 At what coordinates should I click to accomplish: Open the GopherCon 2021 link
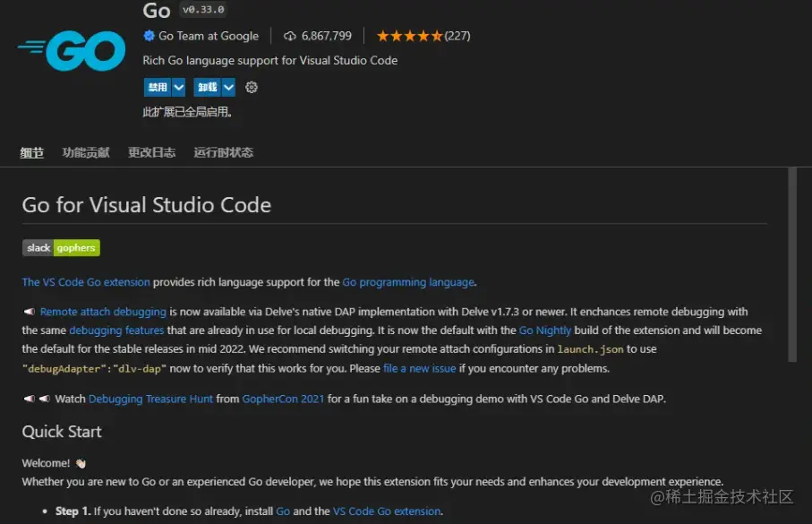(x=283, y=399)
